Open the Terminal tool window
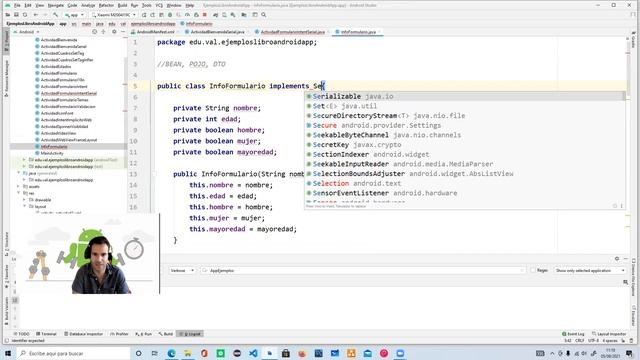 46,334
